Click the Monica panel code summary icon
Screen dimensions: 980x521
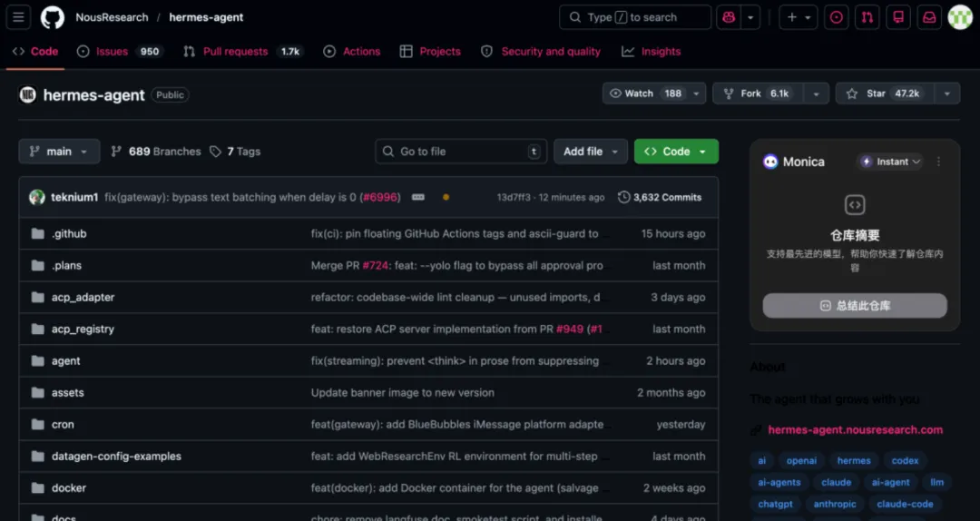coord(854,205)
